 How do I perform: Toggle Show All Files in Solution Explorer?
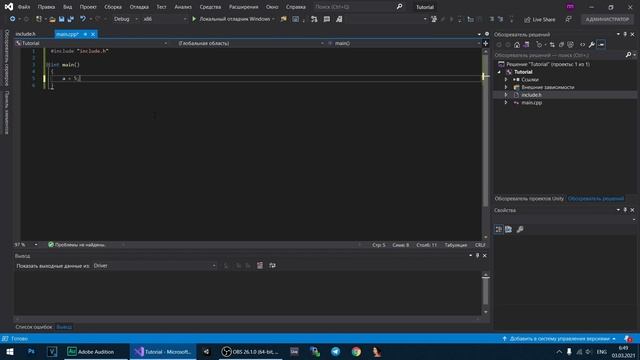pyautogui.click(x=571, y=45)
